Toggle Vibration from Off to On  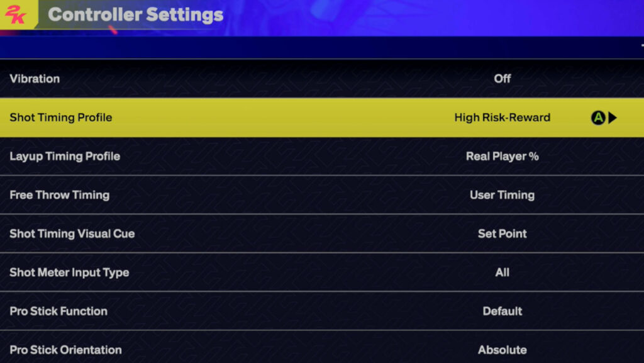pyautogui.click(x=502, y=79)
